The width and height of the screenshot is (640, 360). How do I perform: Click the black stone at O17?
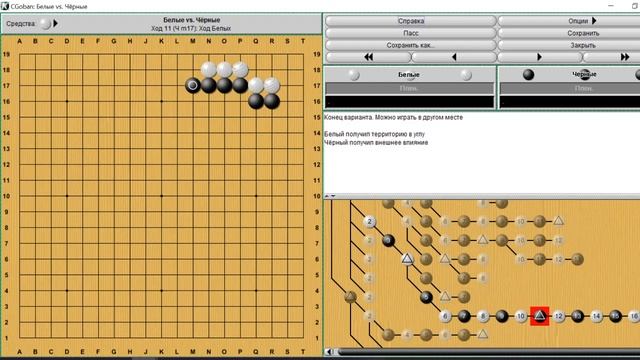tap(224, 85)
